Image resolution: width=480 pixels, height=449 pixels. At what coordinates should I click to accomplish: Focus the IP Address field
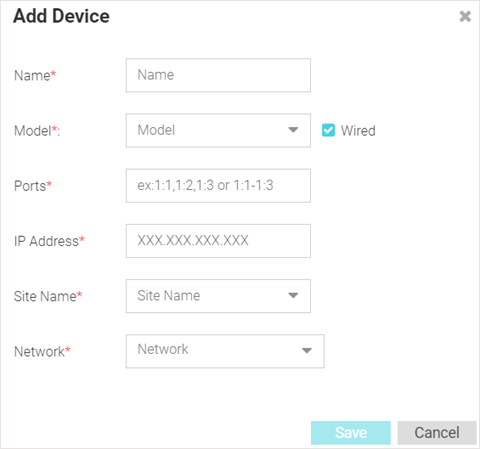[218, 241]
